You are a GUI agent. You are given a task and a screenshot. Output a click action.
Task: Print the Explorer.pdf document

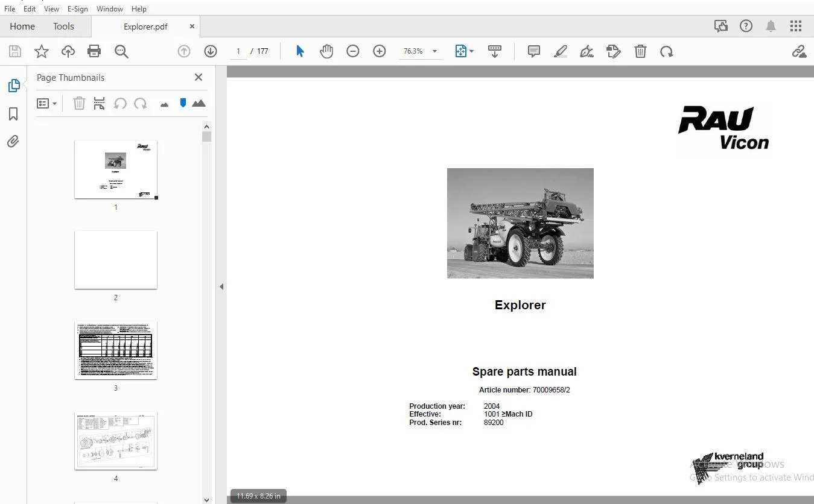pyautogui.click(x=94, y=51)
